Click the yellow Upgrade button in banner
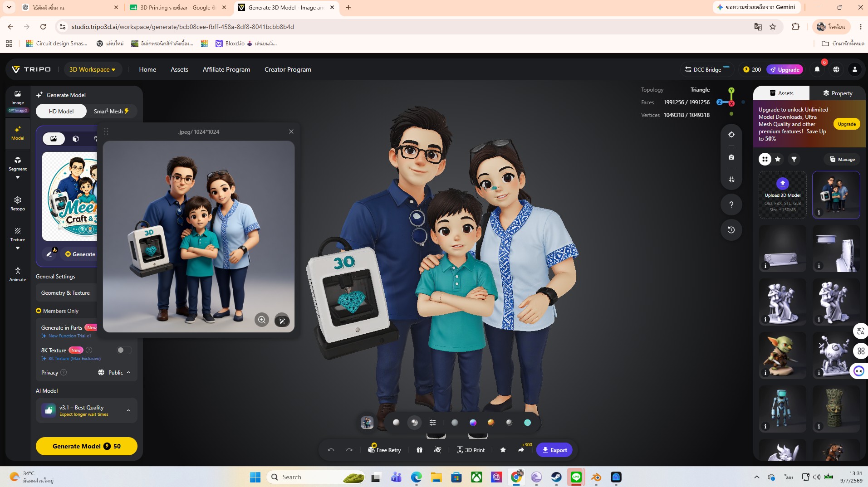 847,124
